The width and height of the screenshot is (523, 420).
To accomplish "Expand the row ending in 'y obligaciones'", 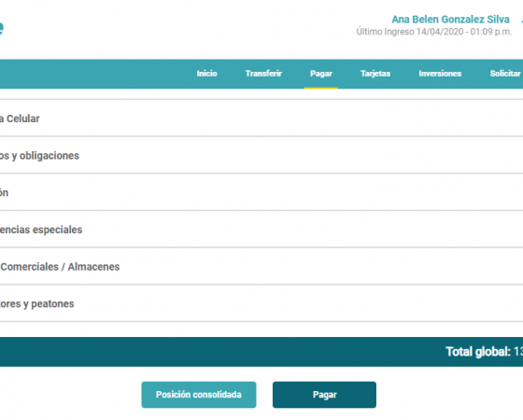I will (x=261, y=155).
